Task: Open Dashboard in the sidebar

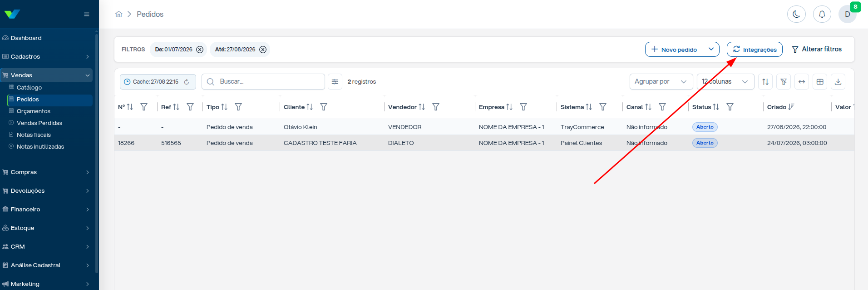Action: tap(47, 38)
